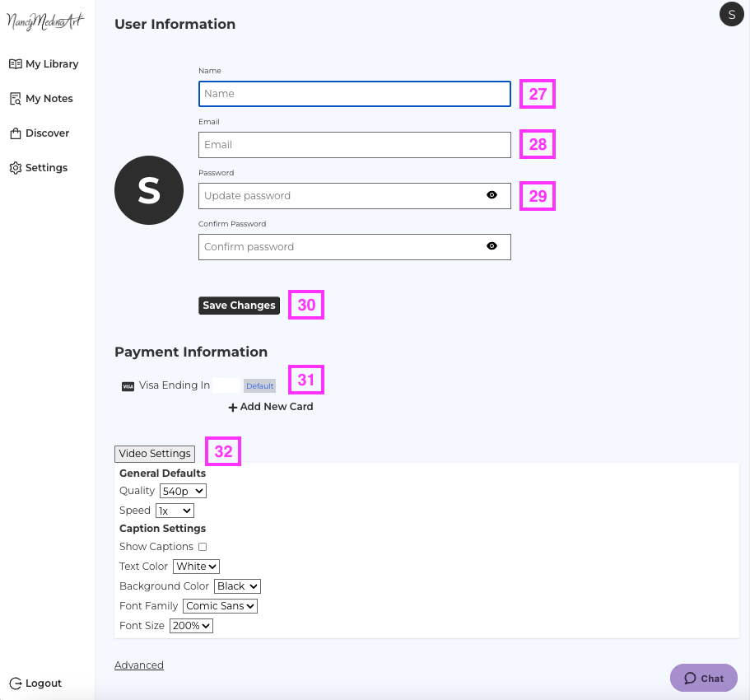
Task: Click the User Information heading
Action: pos(175,24)
